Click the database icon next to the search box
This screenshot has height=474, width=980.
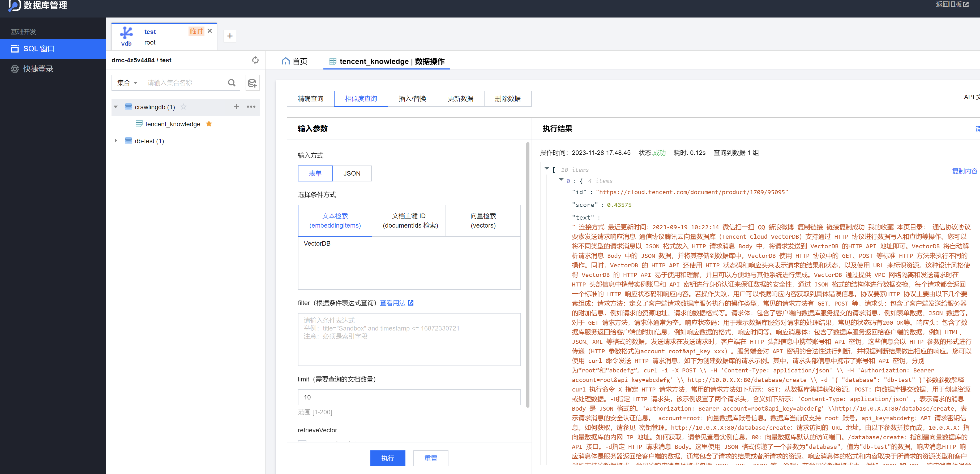252,82
